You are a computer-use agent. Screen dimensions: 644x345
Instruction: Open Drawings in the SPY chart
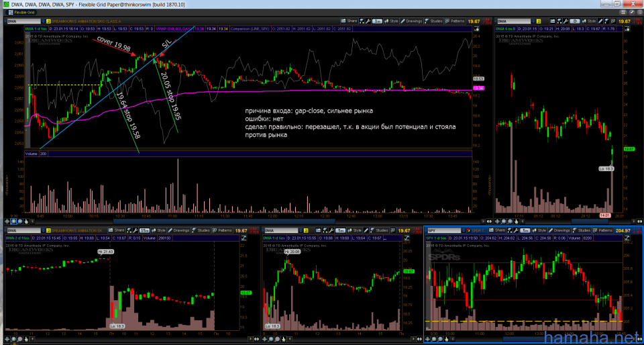click(x=559, y=230)
